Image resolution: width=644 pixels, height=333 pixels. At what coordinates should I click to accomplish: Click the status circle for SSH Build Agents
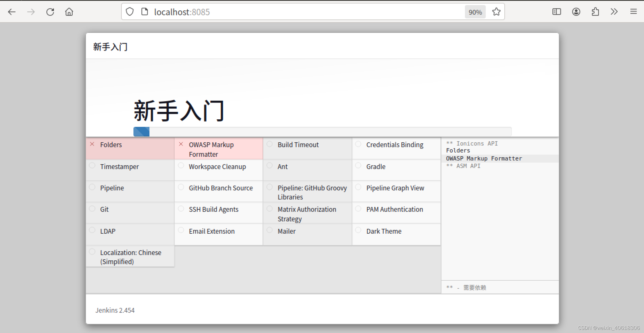[181, 209]
